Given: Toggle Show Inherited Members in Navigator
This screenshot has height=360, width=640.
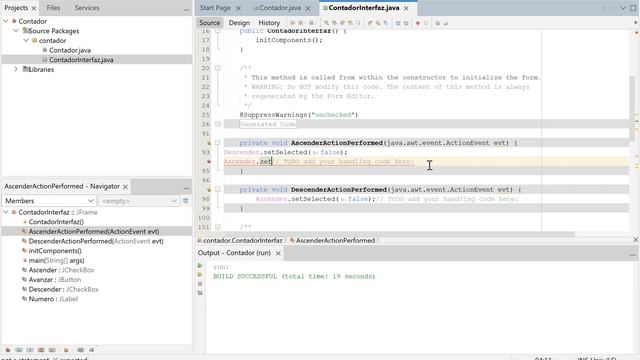Looking at the screenshot, I should (8, 350).
